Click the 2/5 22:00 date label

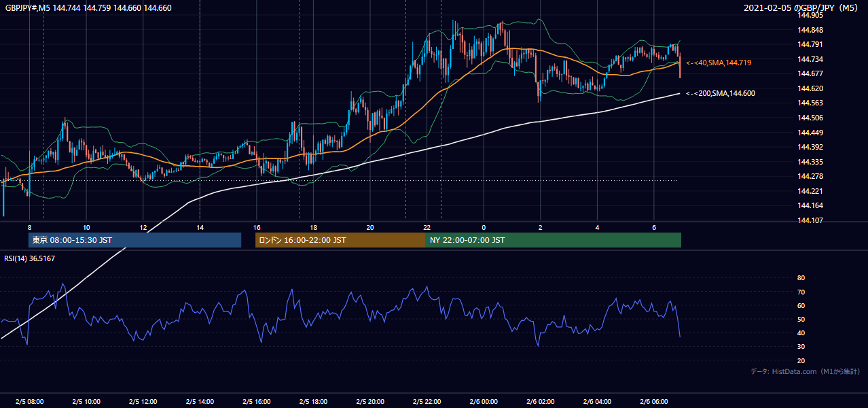427,402
